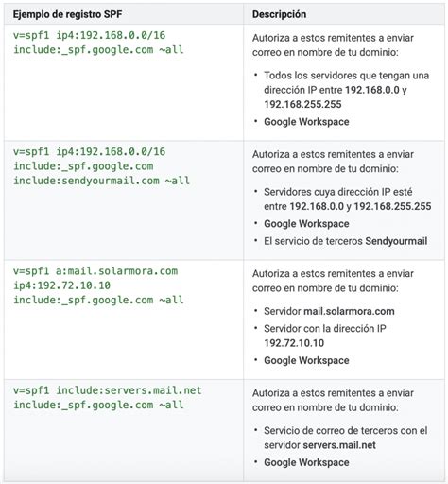Click the 'Descripción' column header
Image resolution: width=448 pixels, height=484 pixels.
(279, 14)
